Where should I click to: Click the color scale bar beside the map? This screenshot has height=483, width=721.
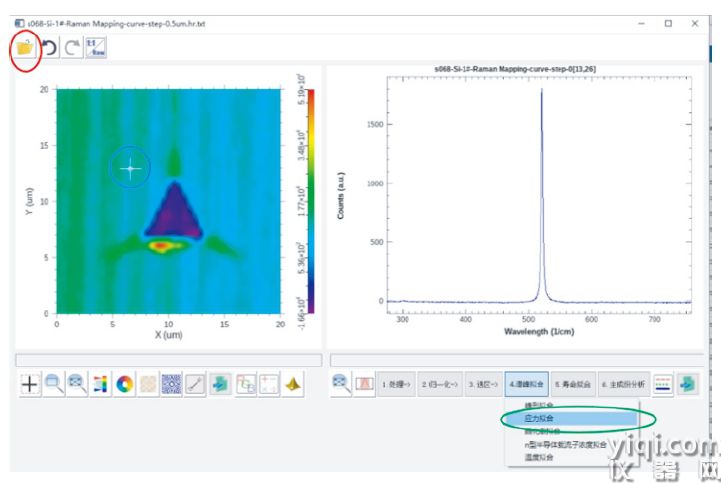[x=311, y=201]
